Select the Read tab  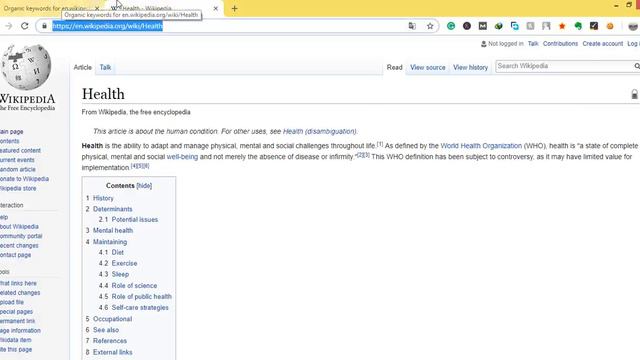(394, 67)
